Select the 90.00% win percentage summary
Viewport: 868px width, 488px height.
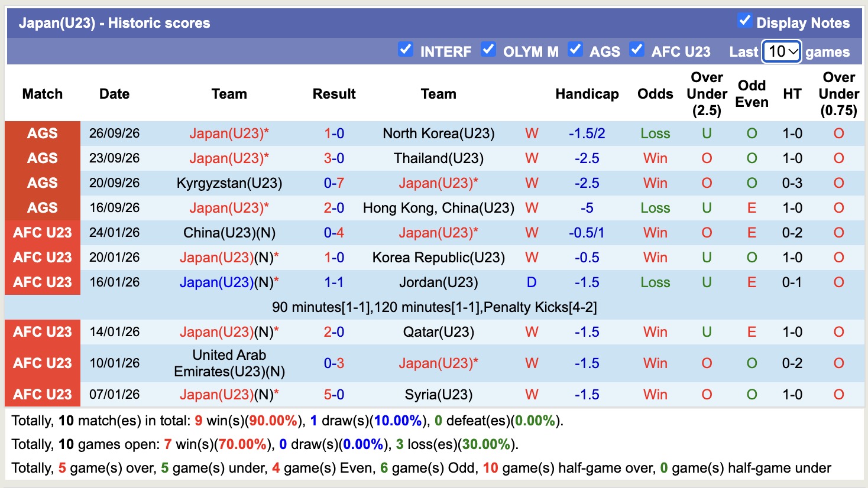pos(273,421)
